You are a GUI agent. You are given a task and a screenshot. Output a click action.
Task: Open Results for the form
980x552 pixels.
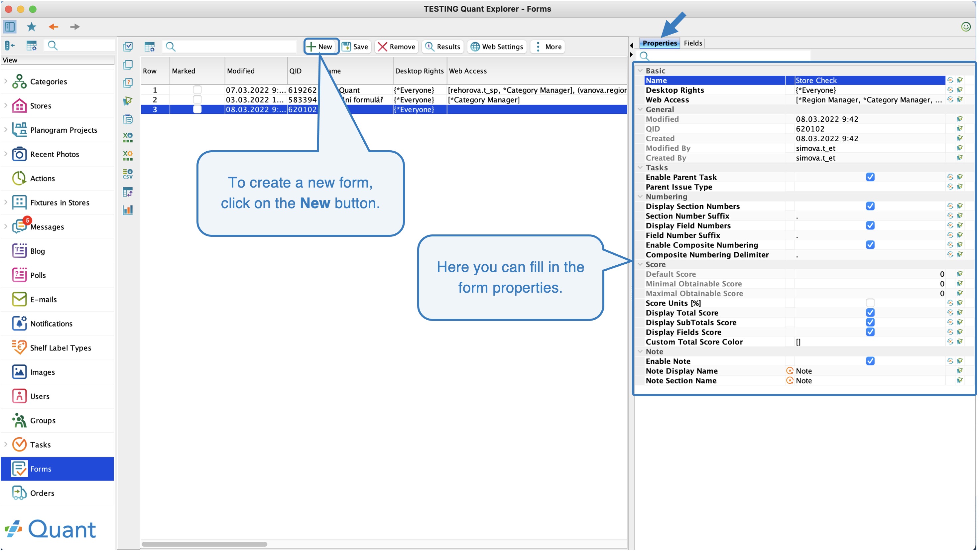pos(442,47)
